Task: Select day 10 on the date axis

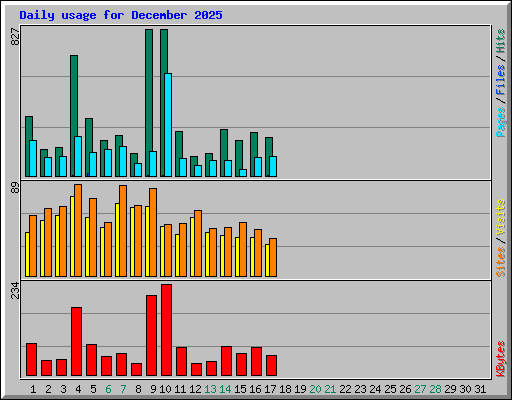Action: tap(165, 389)
